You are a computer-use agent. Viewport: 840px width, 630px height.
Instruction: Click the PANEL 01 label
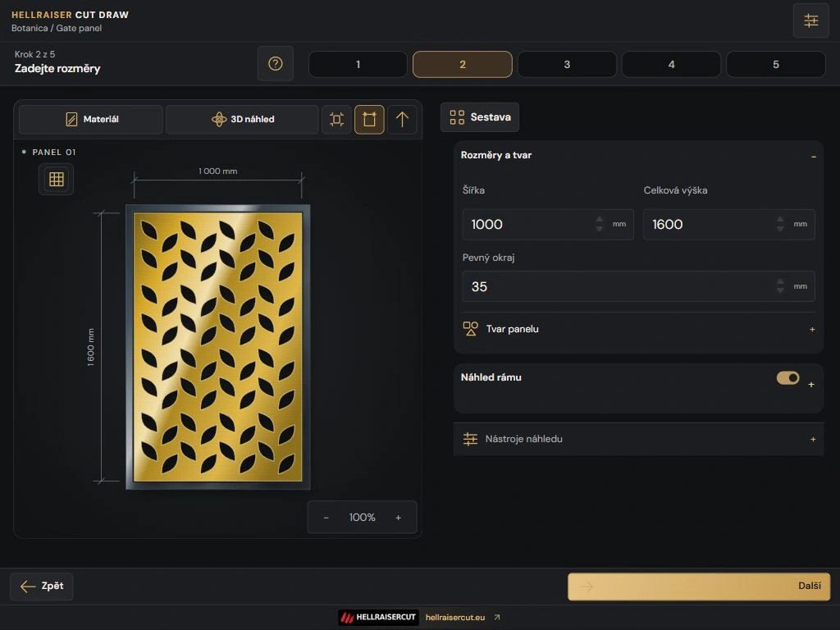click(x=54, y=152)
